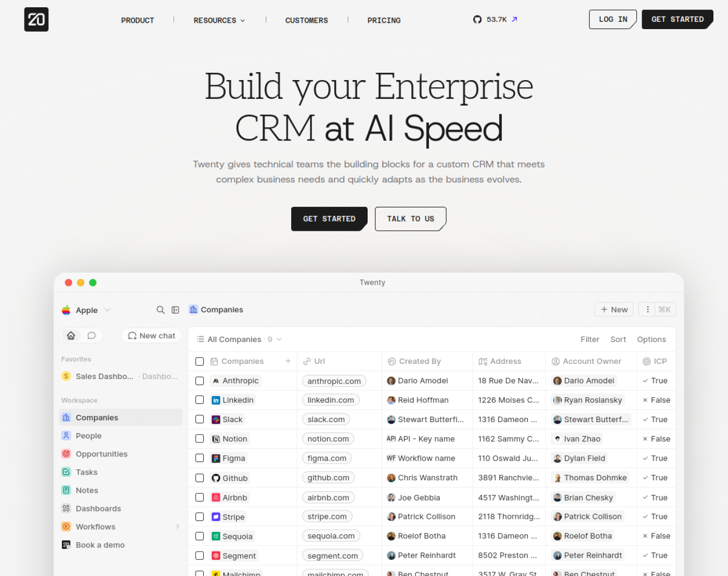
Task: Open the Resources dropdown menu
Action: tap(219, 20)
